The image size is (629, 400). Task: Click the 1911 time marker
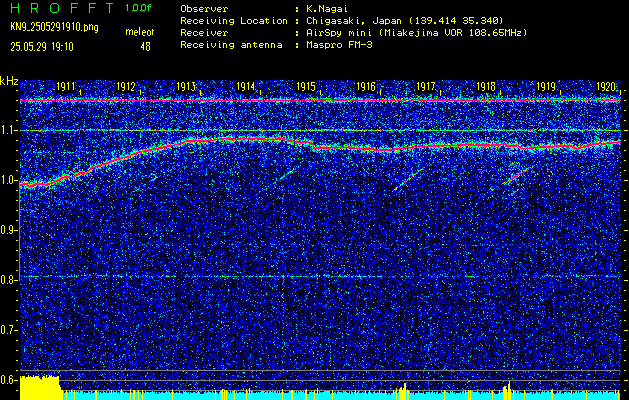click(65, 87)
